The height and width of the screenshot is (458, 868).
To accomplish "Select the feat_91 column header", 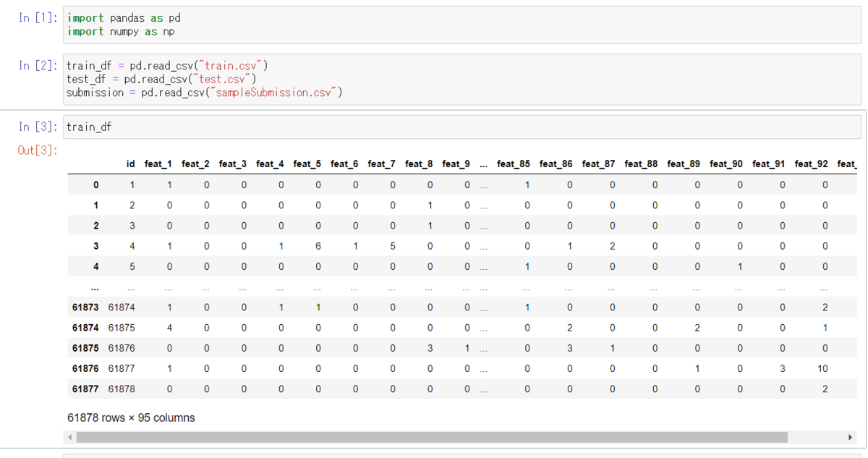I will [768, 164].
